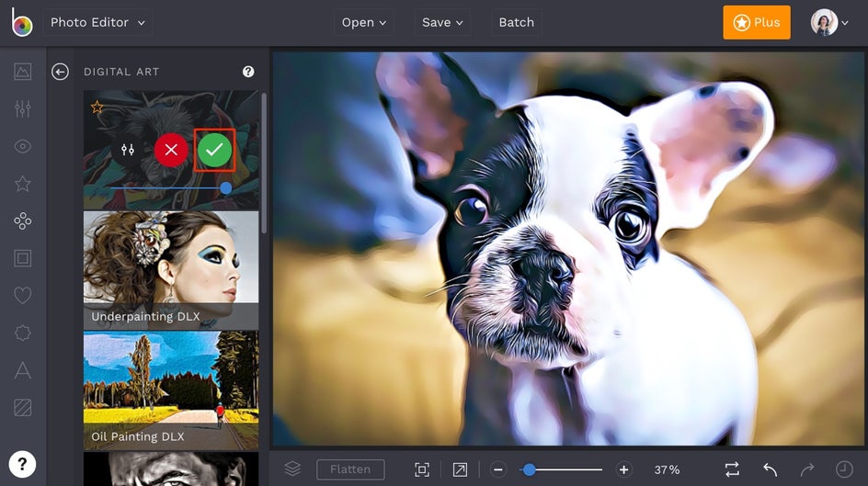Adjust the effect amount slider

226,188
